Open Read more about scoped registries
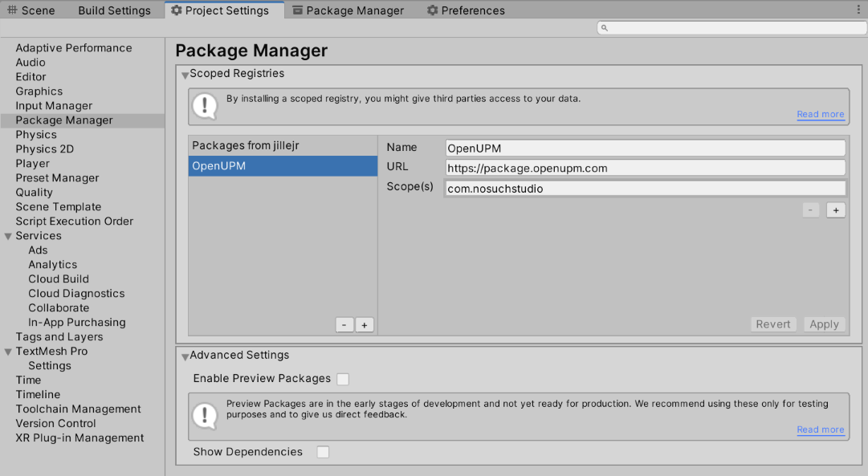The width and height of the screenshot is (868, 476). [820, 114]
